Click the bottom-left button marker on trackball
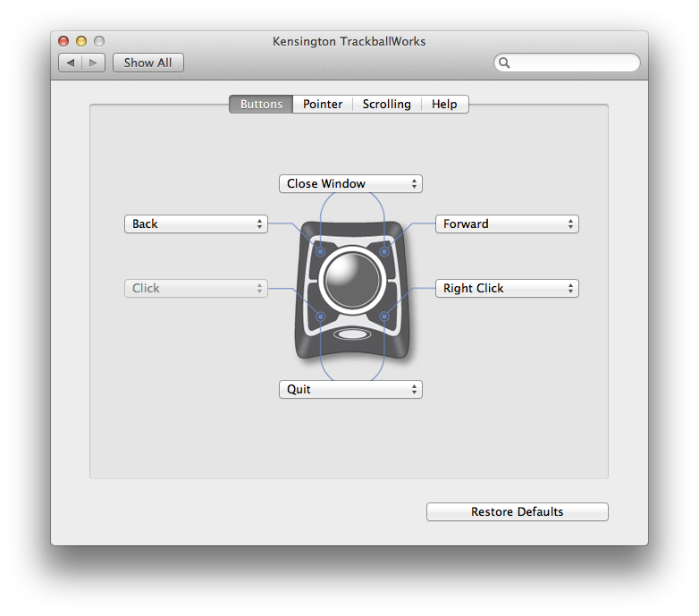Screen dimensions: 699x616 [321, 316]
